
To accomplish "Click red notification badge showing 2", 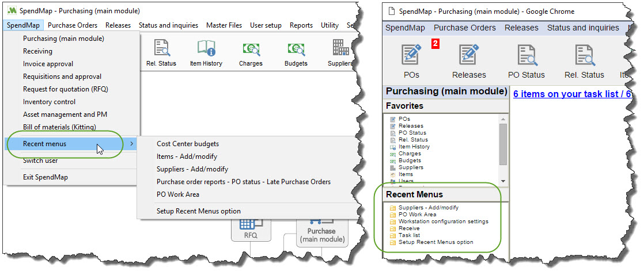I will (435, 44).
